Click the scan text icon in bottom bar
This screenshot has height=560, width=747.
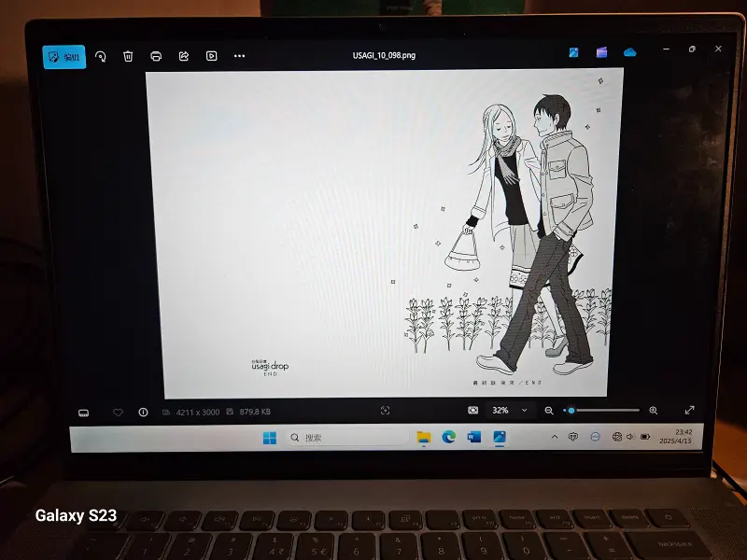(x=385, y=411)
